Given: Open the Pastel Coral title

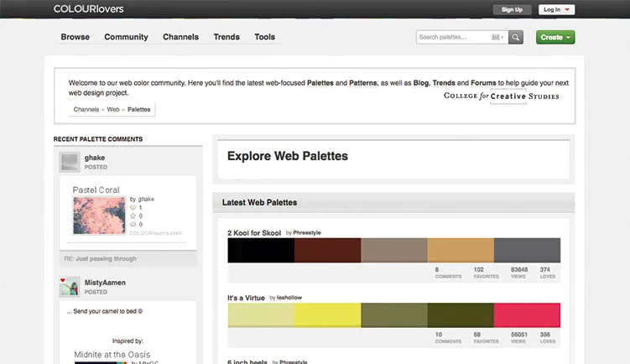Looking at the screenshot, I should point(96,190).
